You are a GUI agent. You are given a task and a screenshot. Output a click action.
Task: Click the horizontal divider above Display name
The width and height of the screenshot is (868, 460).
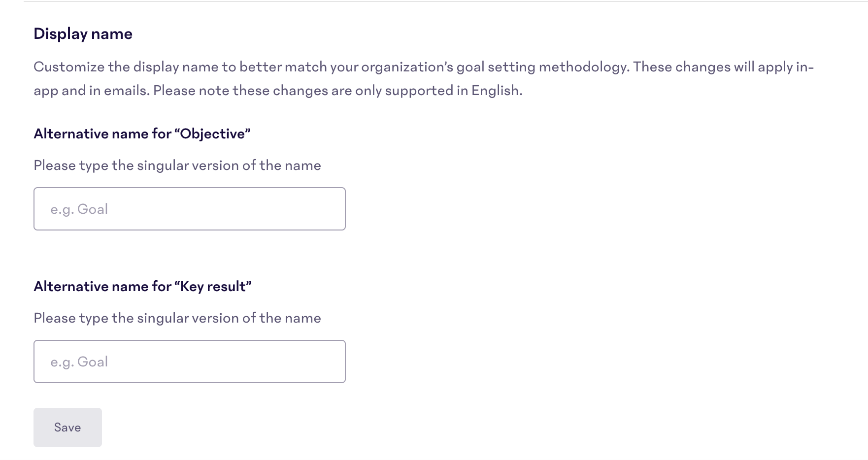(x=443, y=1)
